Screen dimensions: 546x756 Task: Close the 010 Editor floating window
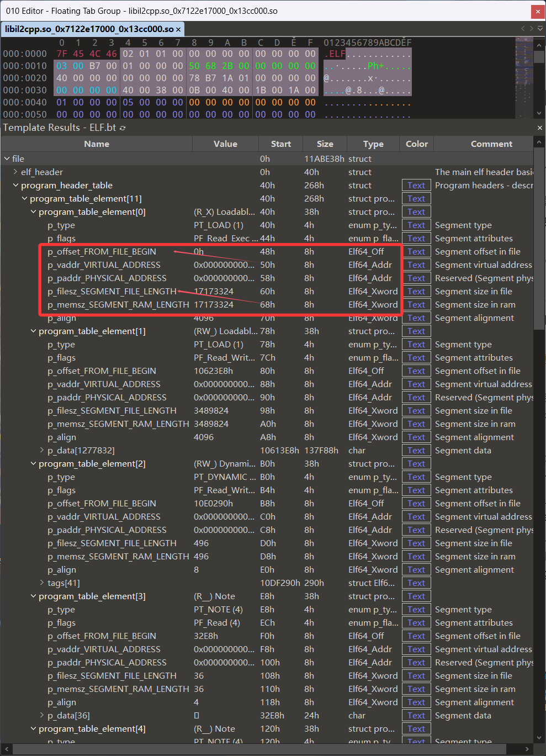click(x=538, y=11)
